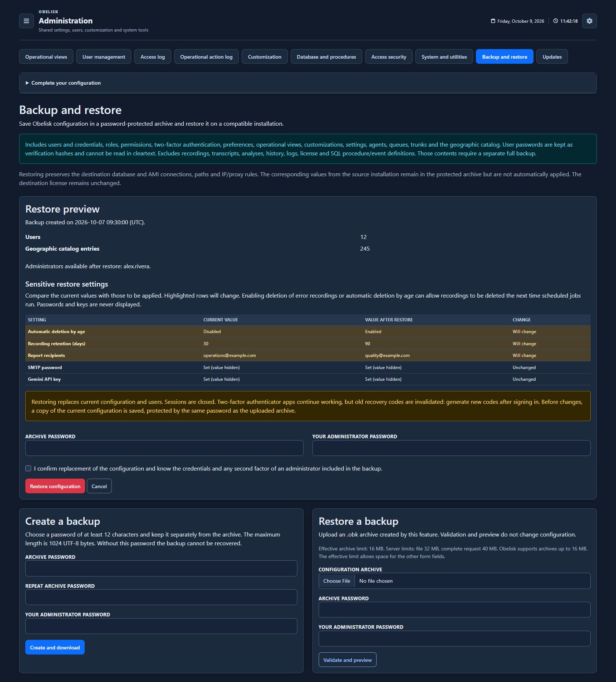Focus Archive password field in Create a backup
Image resolution: width=616 pixels, height=682 pixels.
pos(161,569)
